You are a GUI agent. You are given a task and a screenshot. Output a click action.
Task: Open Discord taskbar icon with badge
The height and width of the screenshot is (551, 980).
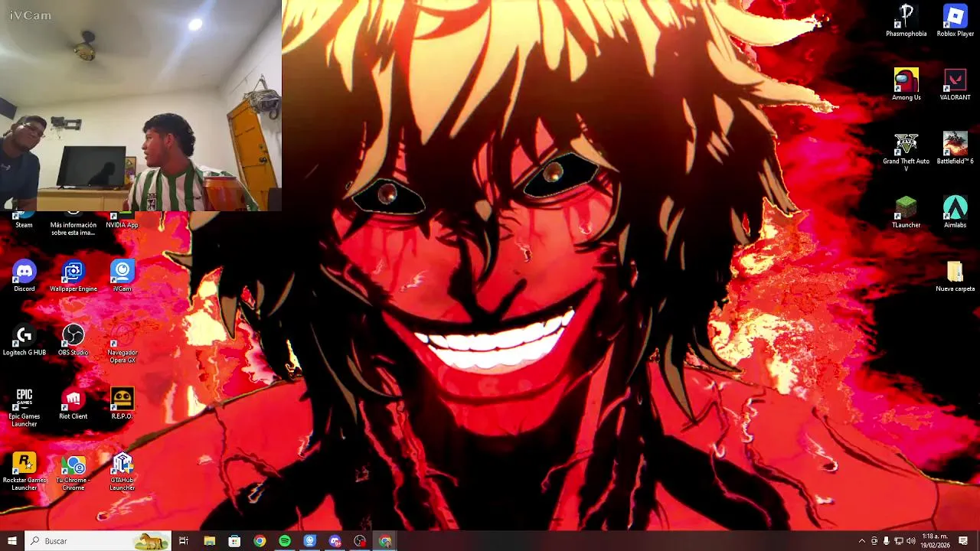click(335, 541)
